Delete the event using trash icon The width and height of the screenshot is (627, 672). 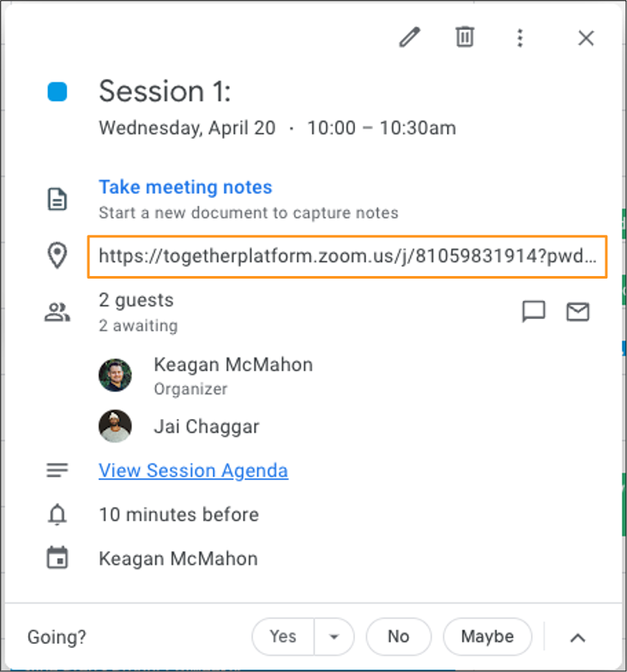click(465, 38)
